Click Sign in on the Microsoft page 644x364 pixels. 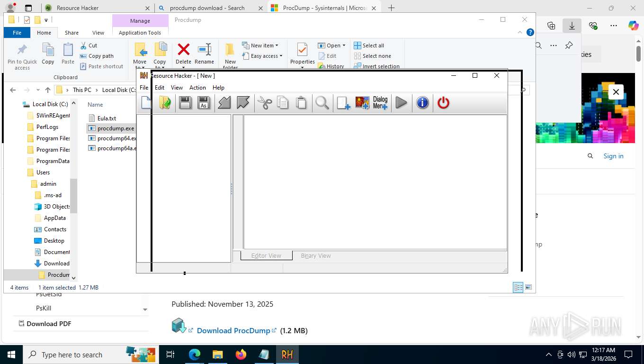pyautogui.click(x=613, y=156)
